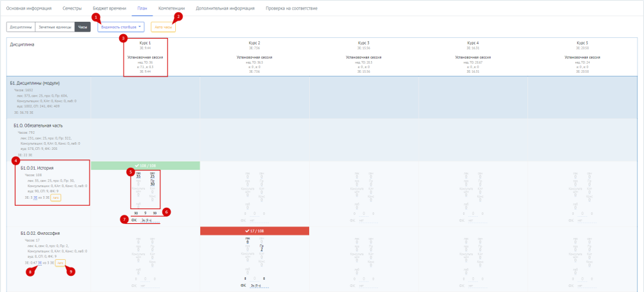Image resolution: width=644 pixels, height=292 pixels.
Task: Click the red 17 / 108 status bar
Action: (254, 231)
